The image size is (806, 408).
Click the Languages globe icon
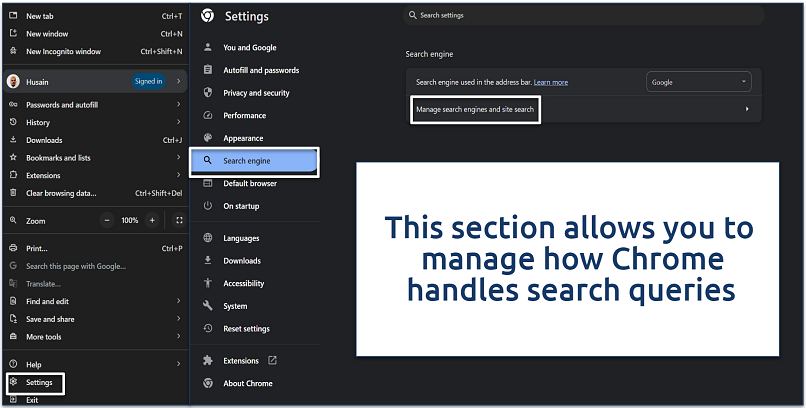coord(208,238)
